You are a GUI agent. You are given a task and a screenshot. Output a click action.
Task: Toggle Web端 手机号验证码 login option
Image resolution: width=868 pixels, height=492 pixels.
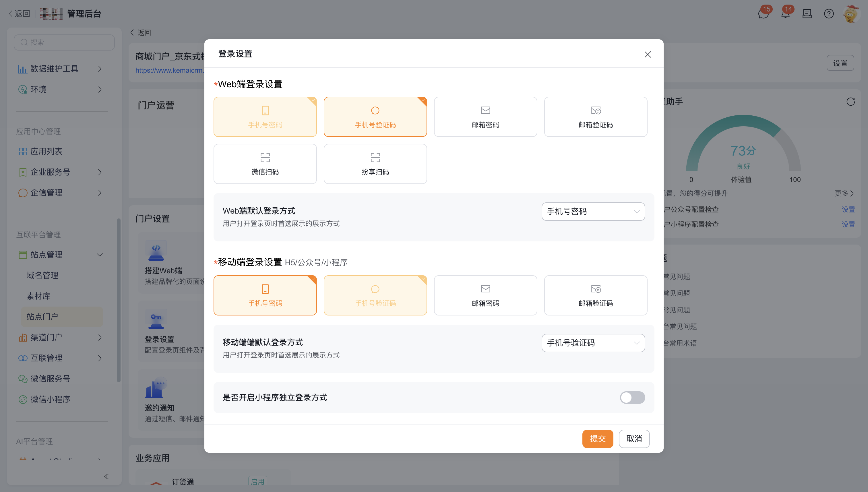375,117
